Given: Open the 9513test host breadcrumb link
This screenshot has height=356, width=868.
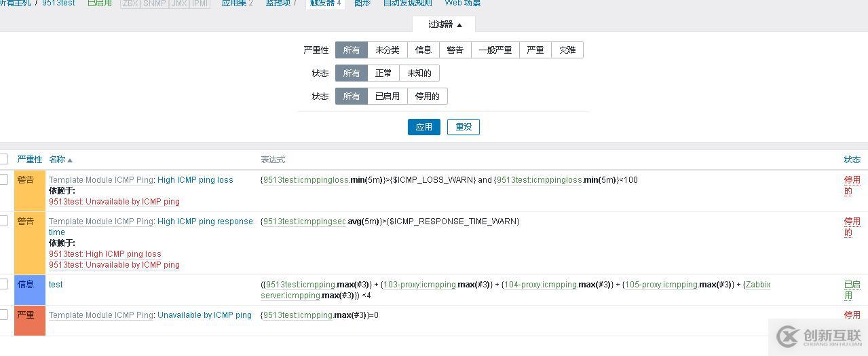Looking at the screenshot, I should [x=58, y=3].
